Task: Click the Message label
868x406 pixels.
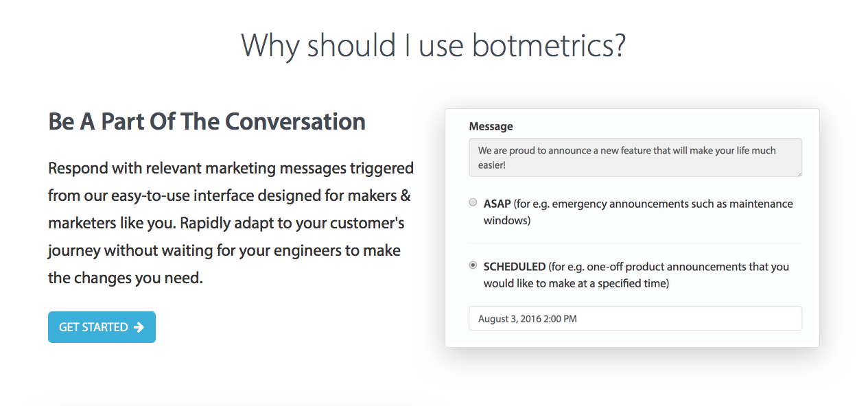Action: click(x=490, y=126)
